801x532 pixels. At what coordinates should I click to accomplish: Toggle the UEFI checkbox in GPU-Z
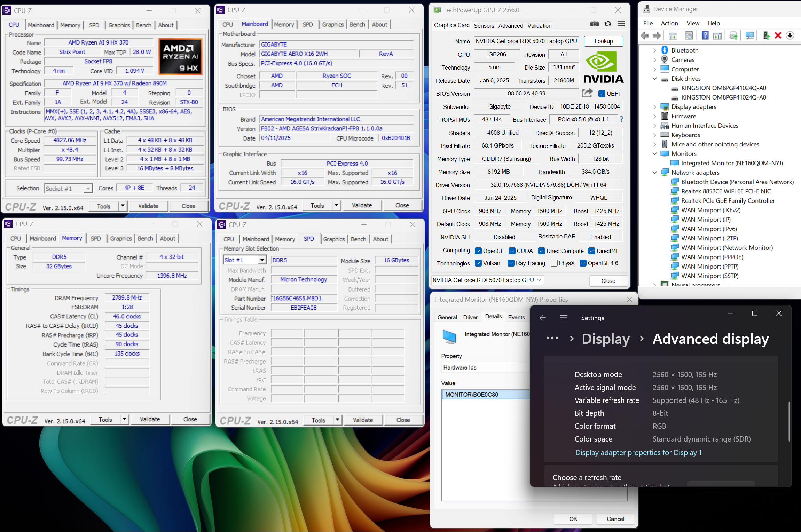602,94
